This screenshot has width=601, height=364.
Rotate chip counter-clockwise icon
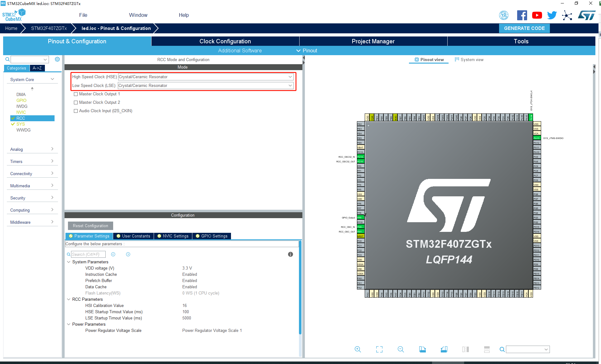(x=444, y=349)
